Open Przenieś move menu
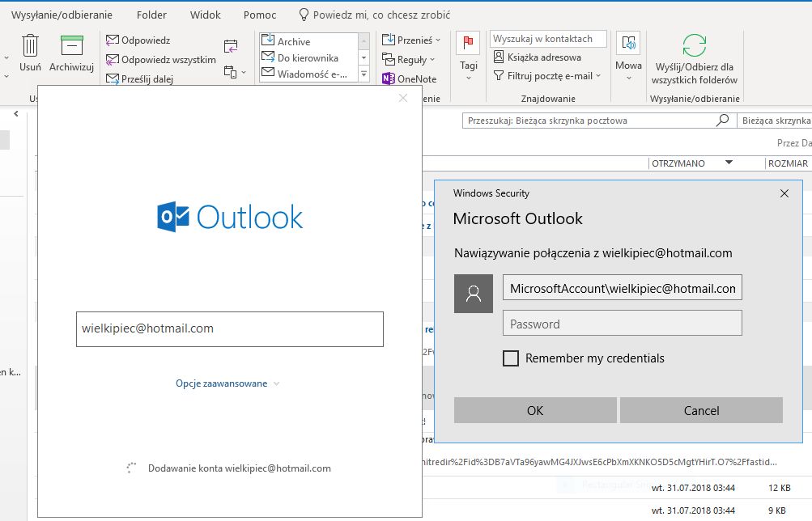Image resolution: width=812 pixels, height=521 pixels. point(411,40)
